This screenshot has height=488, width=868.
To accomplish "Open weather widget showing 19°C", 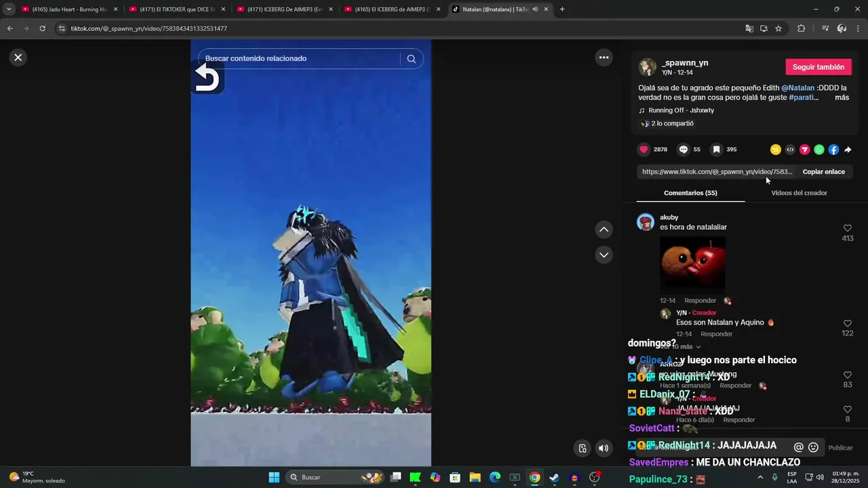I will tap(38, 477).
